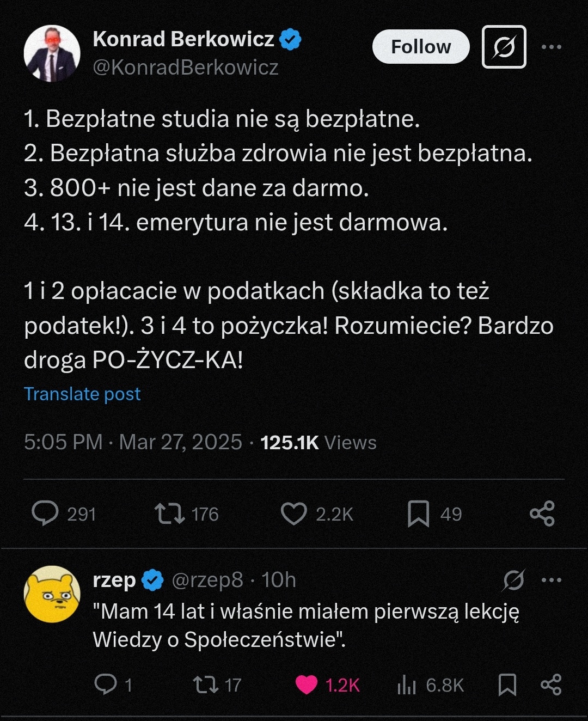Screen dimensions: 588x721
Task: Open more options on rzep's reply
Action: [552, 581]
